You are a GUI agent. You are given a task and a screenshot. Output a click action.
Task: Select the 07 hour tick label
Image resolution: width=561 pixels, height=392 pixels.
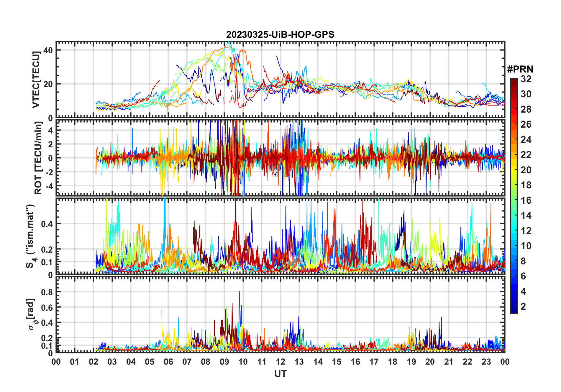click(x=187, y=362)
